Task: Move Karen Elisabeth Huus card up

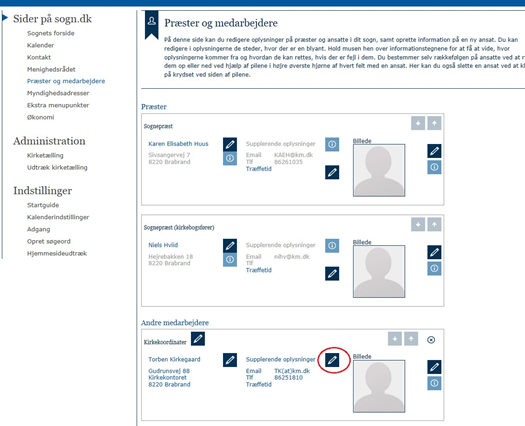Action: (434, 123)
